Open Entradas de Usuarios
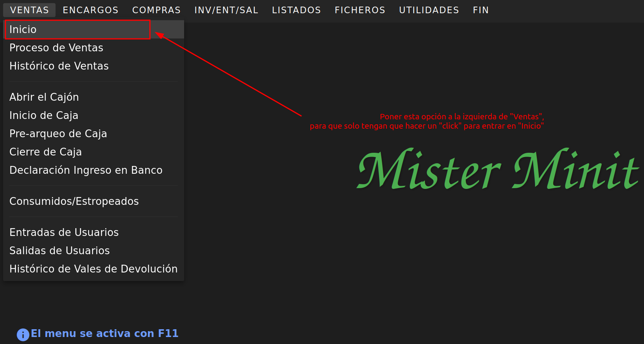644x344 pixels. pyautogui.click(x=94, y=232)
